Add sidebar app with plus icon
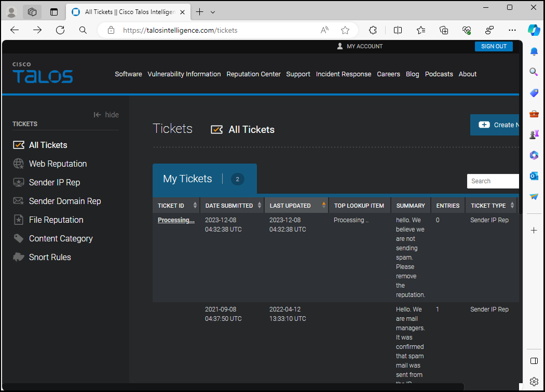 click(534, 230)
